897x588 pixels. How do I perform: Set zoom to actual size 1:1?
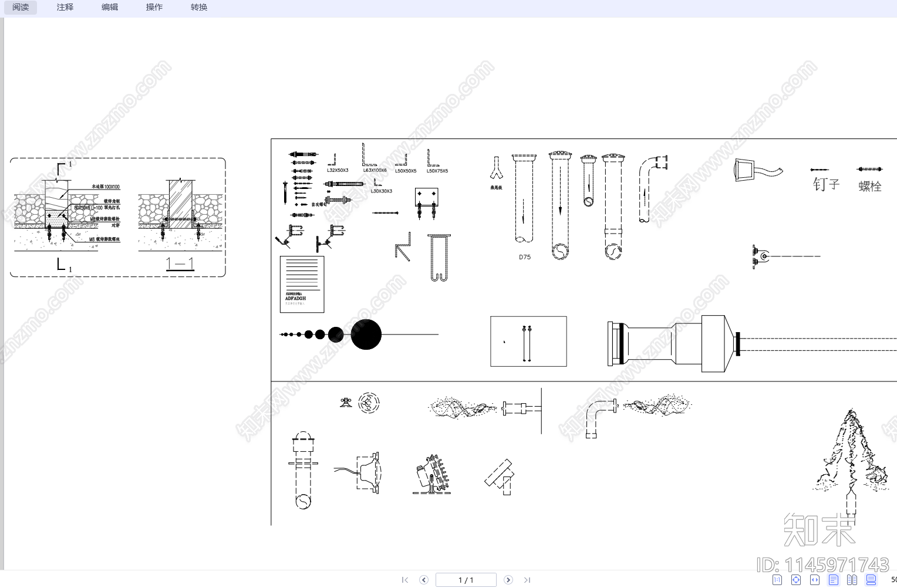click(x=777, y=580)
